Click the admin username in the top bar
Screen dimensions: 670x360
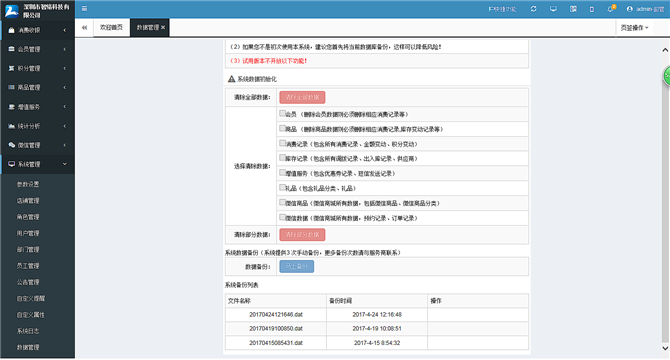pos(649,9)
